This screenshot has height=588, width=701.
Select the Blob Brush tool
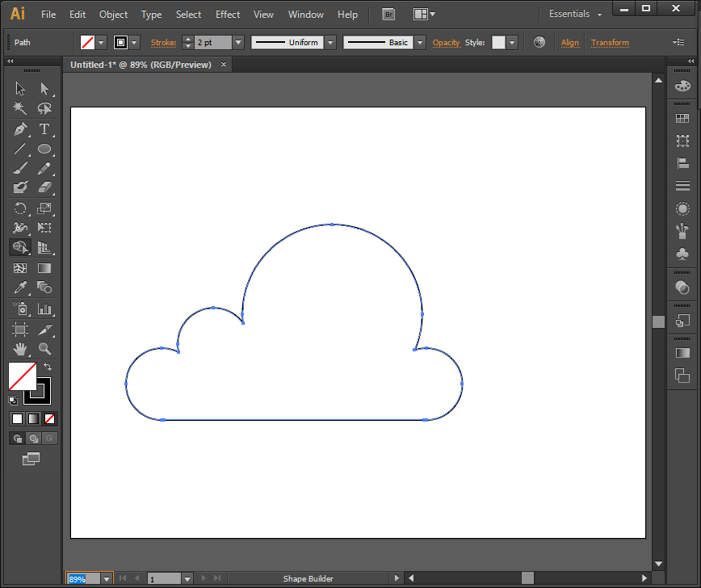[20, 187]
